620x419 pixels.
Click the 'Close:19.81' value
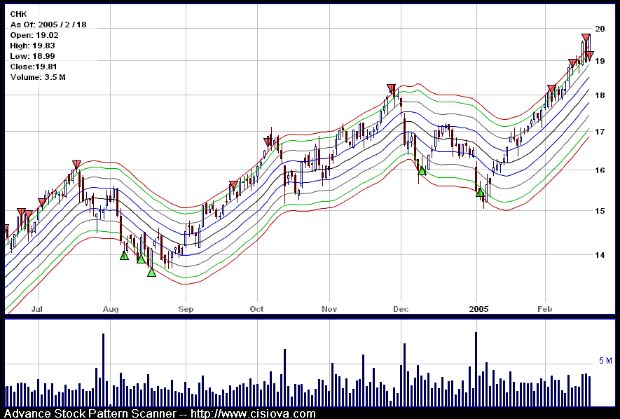[x=32, y=66]
